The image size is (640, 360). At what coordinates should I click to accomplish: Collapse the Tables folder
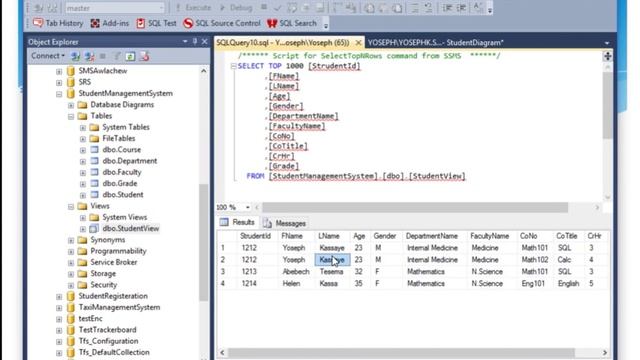71,116
